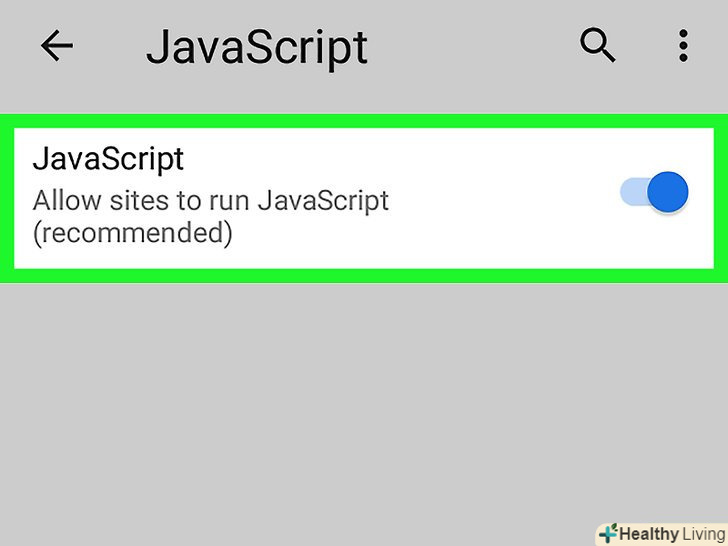Viewport: 728px width, 546px height.
Task: Click the JavaScript page title in header
Action: point(257,47)
